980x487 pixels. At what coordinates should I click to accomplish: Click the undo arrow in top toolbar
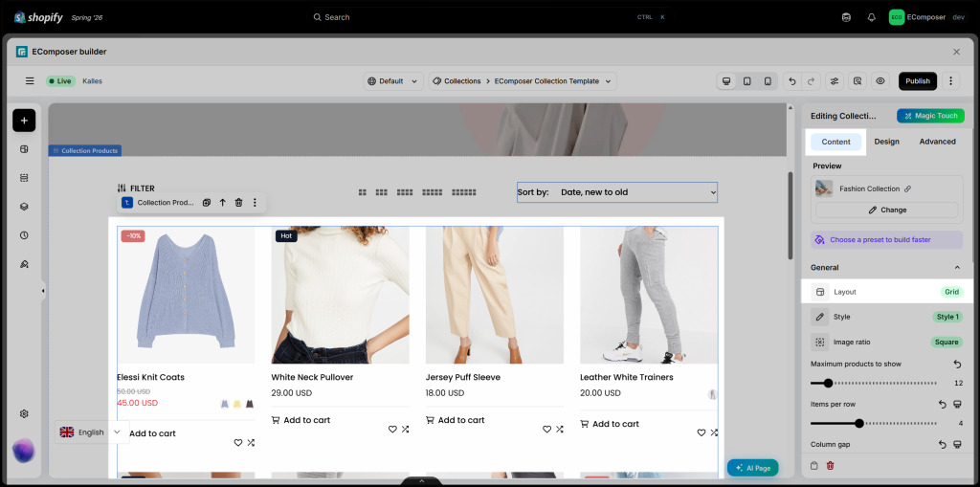[792, 81]
